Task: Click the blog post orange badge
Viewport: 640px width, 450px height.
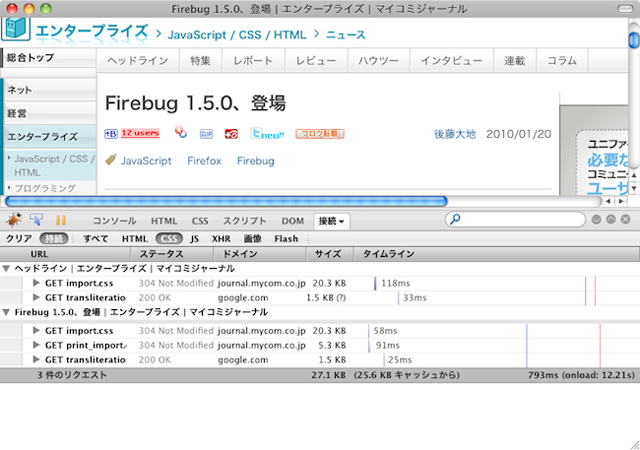Action: pyautogui.click(x=320, y=134)
